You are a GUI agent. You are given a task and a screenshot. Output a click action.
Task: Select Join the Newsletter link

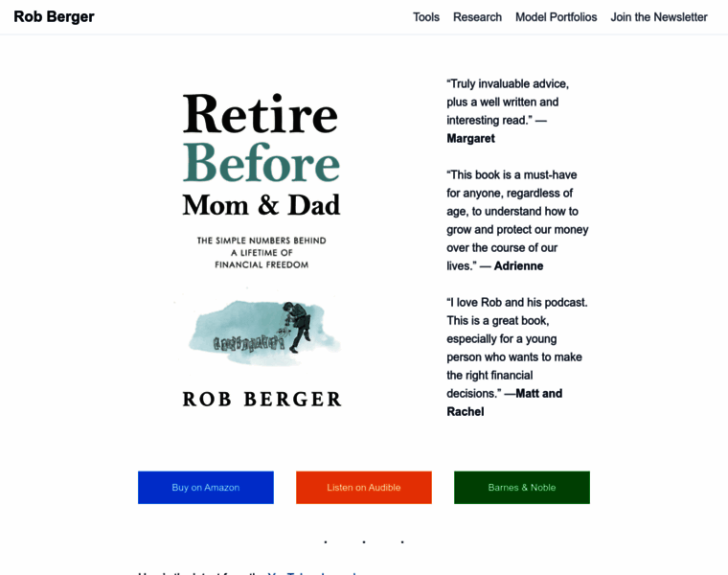[658, 17]
